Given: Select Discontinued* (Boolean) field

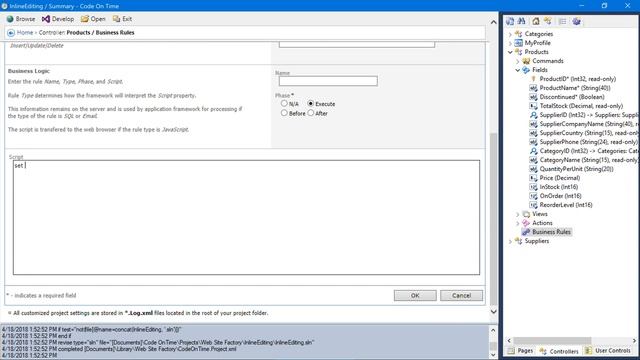Looking at the screenshot, I should coord(572,97).
